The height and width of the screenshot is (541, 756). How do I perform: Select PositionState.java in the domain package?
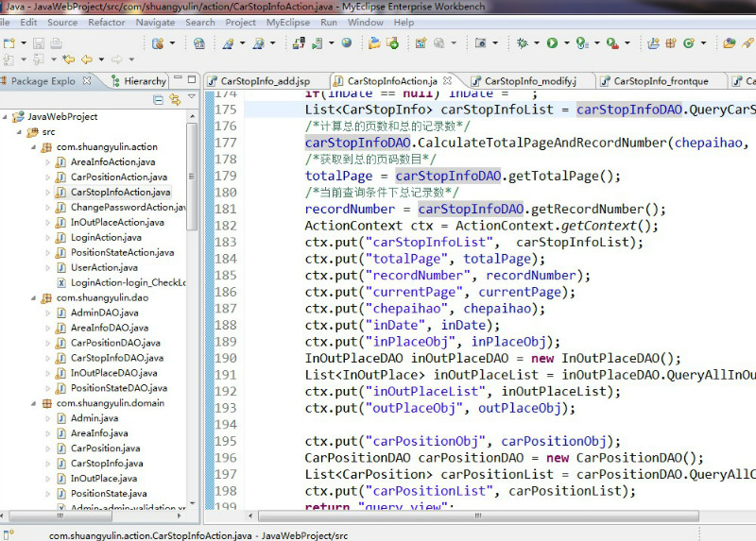[x=109, y=493]
